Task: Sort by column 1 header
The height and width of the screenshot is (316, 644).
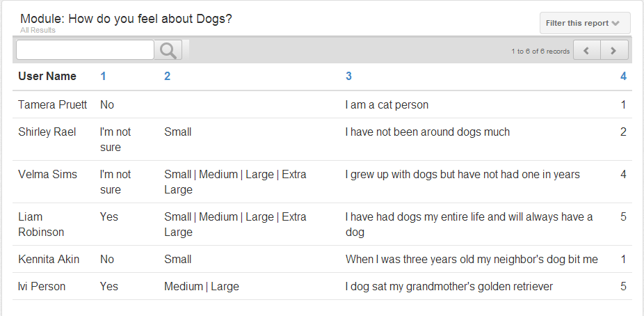Action: click(103, 76)
